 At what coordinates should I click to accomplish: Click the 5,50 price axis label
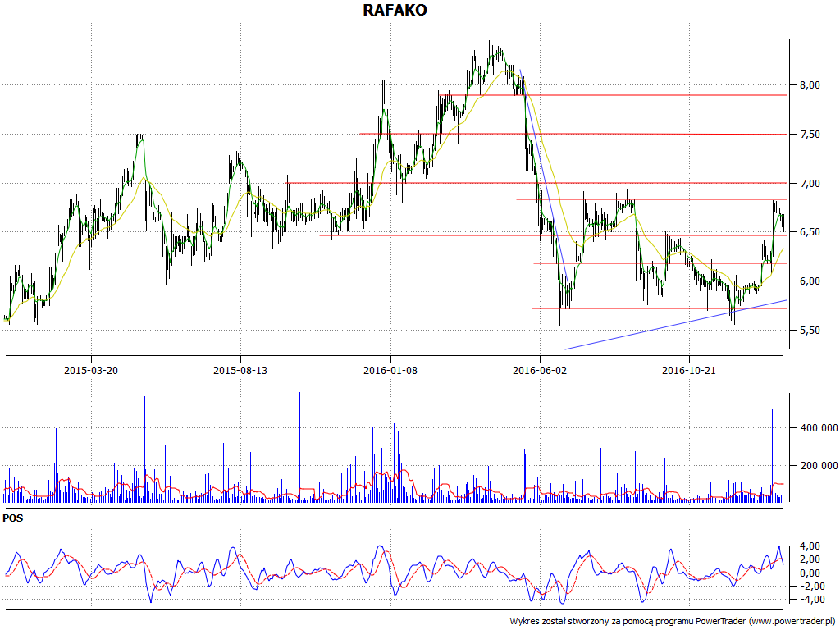(810, 331)
